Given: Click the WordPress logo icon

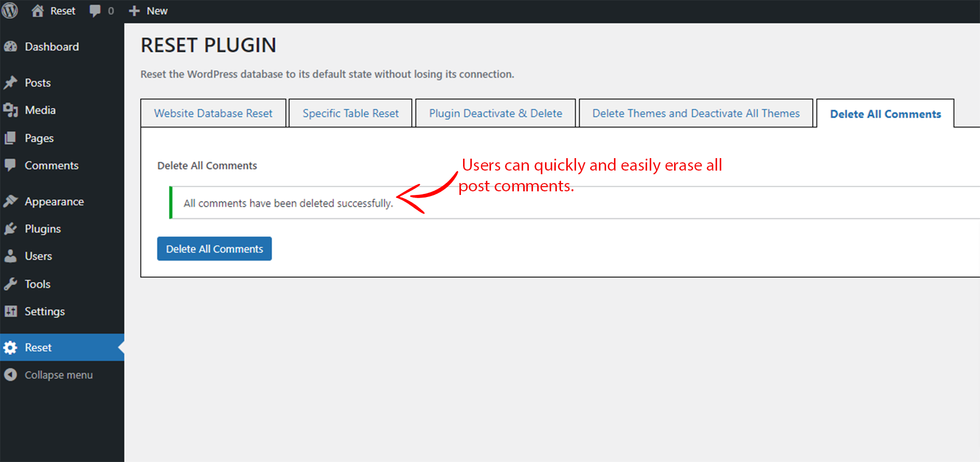Looking at the screenshot, I should point(9,10).
